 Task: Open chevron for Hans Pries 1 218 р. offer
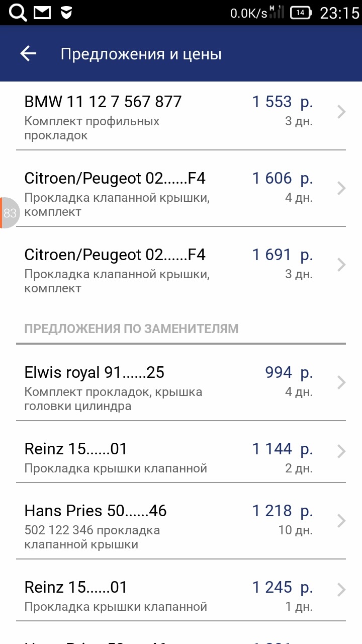341,521
